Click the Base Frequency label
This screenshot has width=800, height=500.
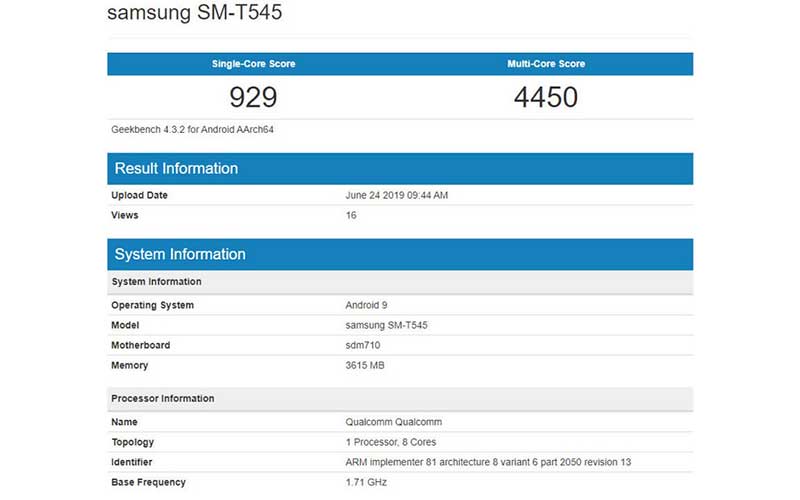(148, 482)
